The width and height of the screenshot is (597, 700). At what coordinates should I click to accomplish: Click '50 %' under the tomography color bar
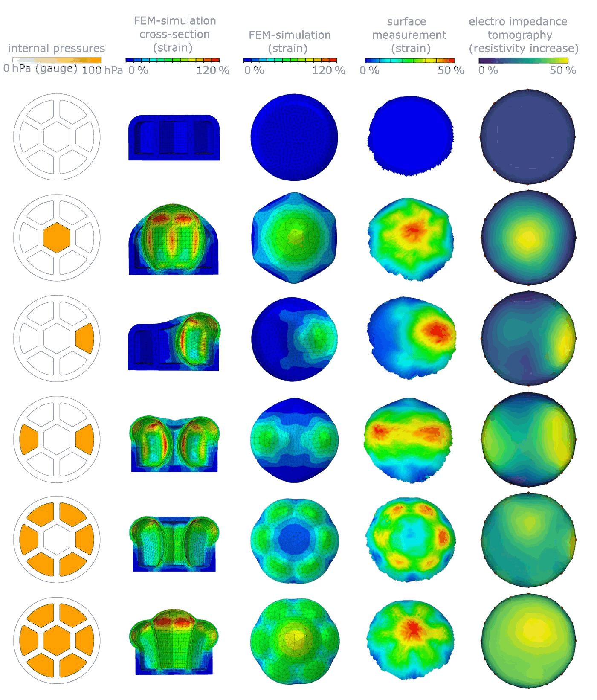point(563,70)
